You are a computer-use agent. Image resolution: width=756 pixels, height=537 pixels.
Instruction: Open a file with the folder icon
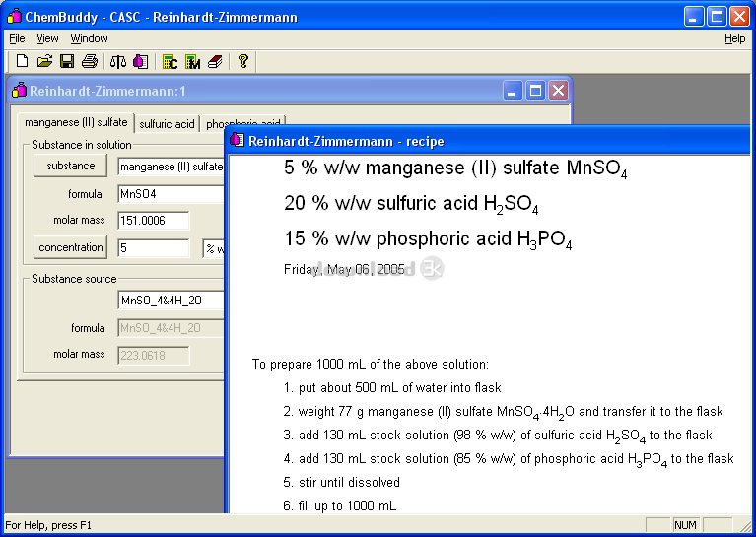44,61
